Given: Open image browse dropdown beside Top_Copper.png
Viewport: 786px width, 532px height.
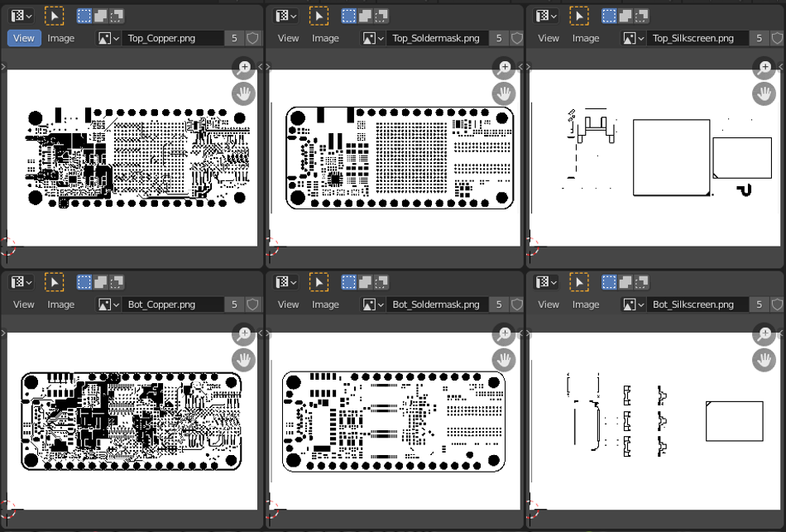Looking at the screenshot, I should pyautogui.click(x=108, y=38).
